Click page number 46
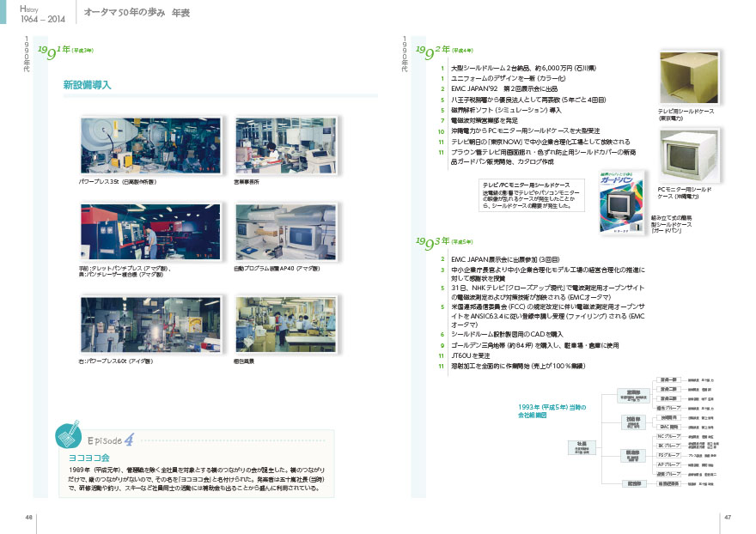Viewport: 756px width, 534px height. click(x=28, y=518)
